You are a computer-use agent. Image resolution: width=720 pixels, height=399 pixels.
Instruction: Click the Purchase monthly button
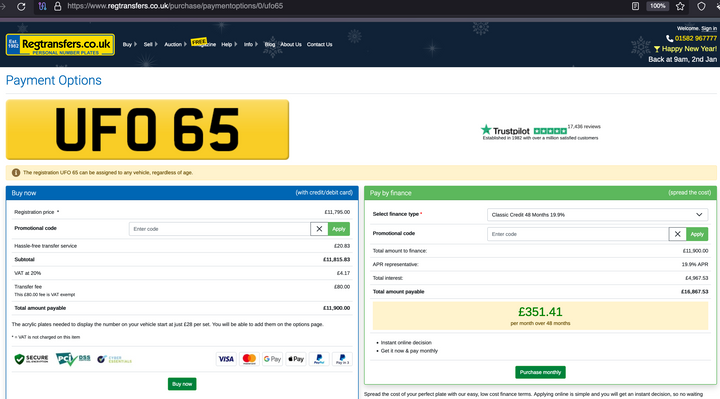pyautogui.click(x=540, y=372)
